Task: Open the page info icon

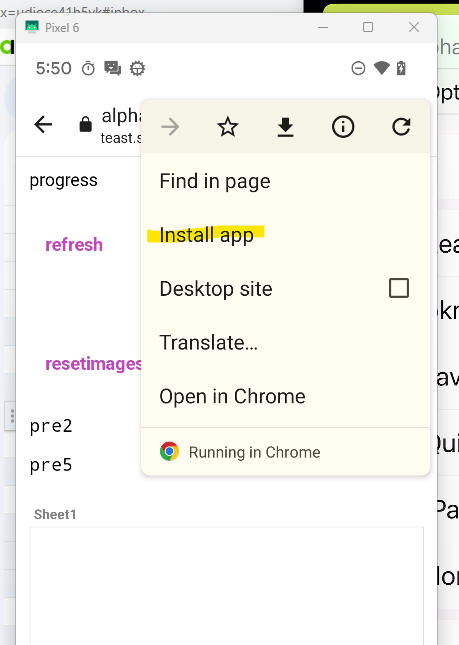Action: (343, 126)
